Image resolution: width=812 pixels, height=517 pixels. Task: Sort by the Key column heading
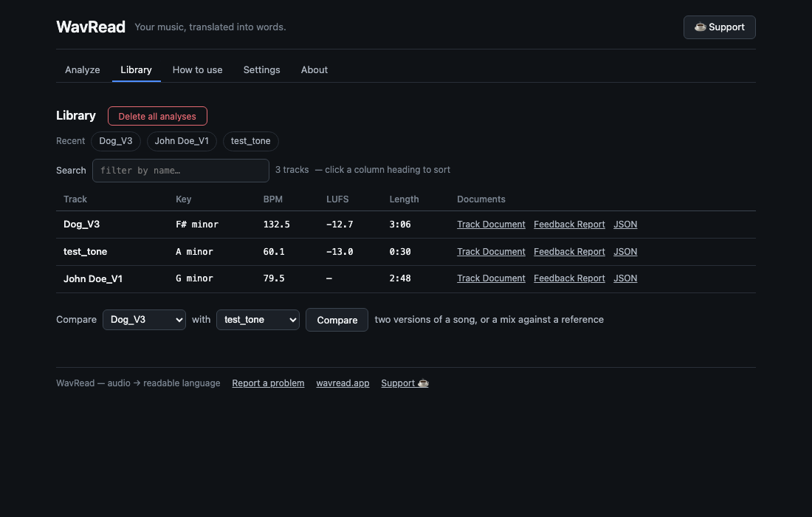click(183, 199)
